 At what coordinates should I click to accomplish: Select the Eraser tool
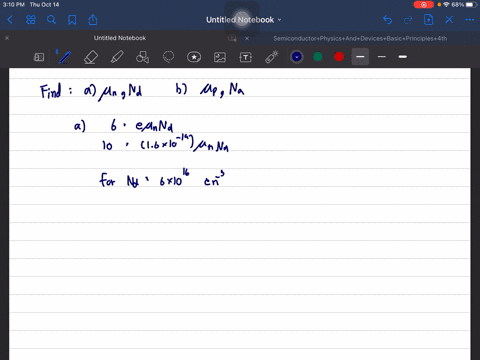(91, 57)
